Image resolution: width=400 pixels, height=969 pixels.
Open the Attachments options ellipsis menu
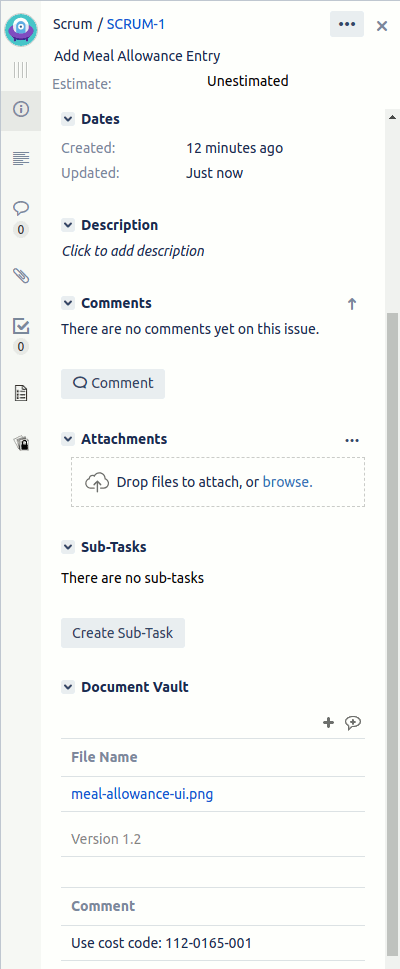coord(352,440)
